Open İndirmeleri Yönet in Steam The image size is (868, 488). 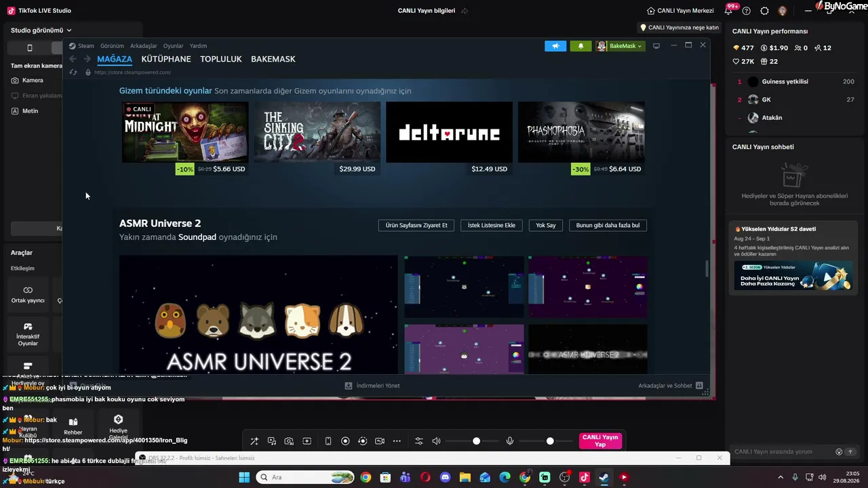(372, 386)
